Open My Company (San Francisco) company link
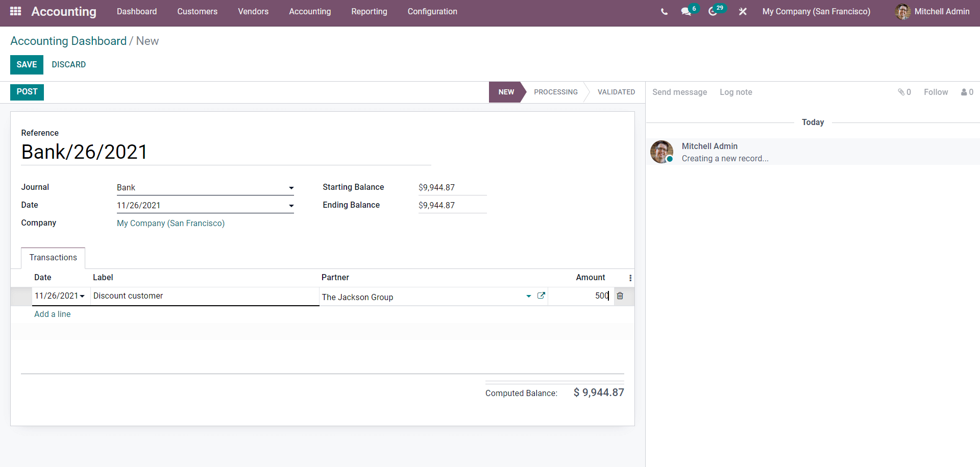Image resolution: width=980 pixels, height=467 pixels. coord(170,223)
